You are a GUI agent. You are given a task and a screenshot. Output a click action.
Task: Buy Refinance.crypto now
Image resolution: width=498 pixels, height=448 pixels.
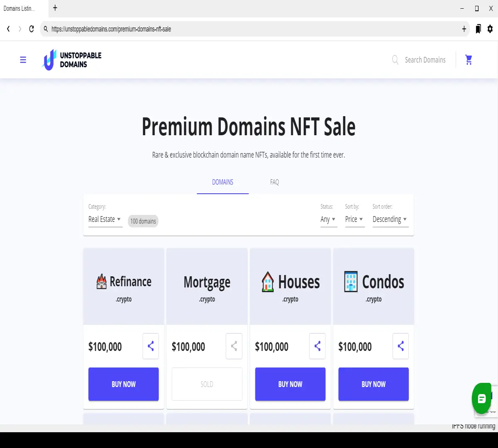[x=124, y=384]
